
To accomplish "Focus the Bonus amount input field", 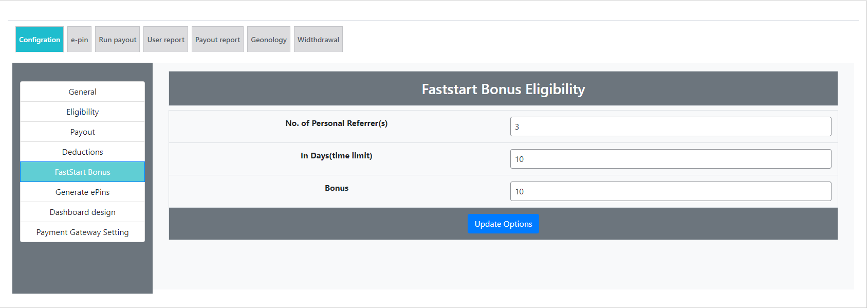I will click(x=670, y=191).
